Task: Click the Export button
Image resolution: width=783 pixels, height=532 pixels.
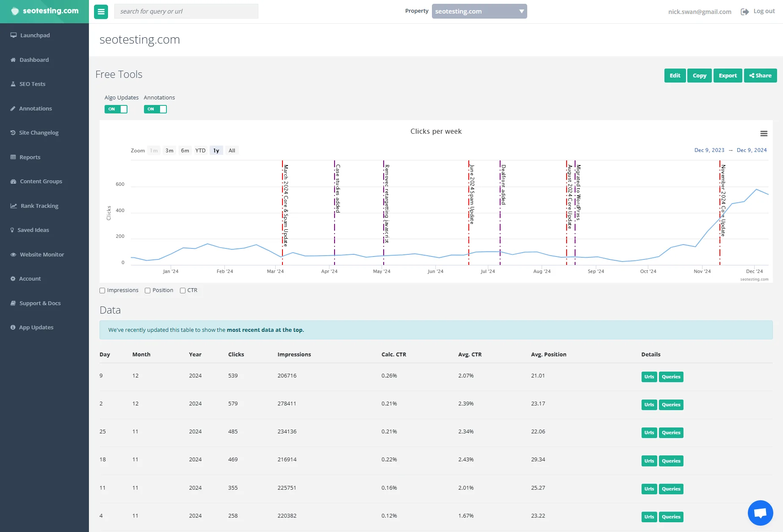Action: 728,76
